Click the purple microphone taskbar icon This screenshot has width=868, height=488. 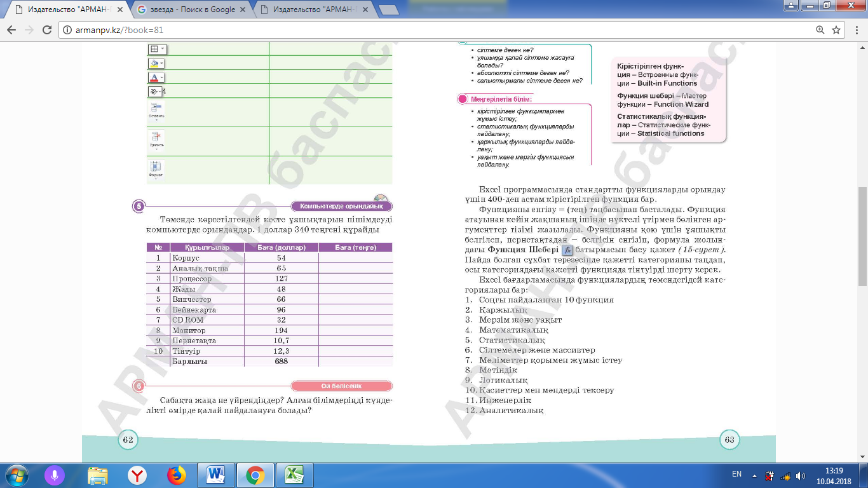(55, 475)
